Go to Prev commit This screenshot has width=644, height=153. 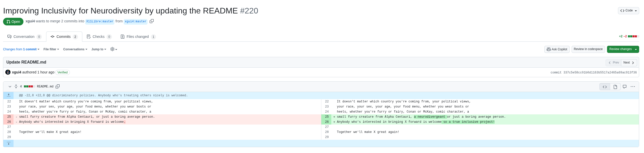click(x=614, y=63)
